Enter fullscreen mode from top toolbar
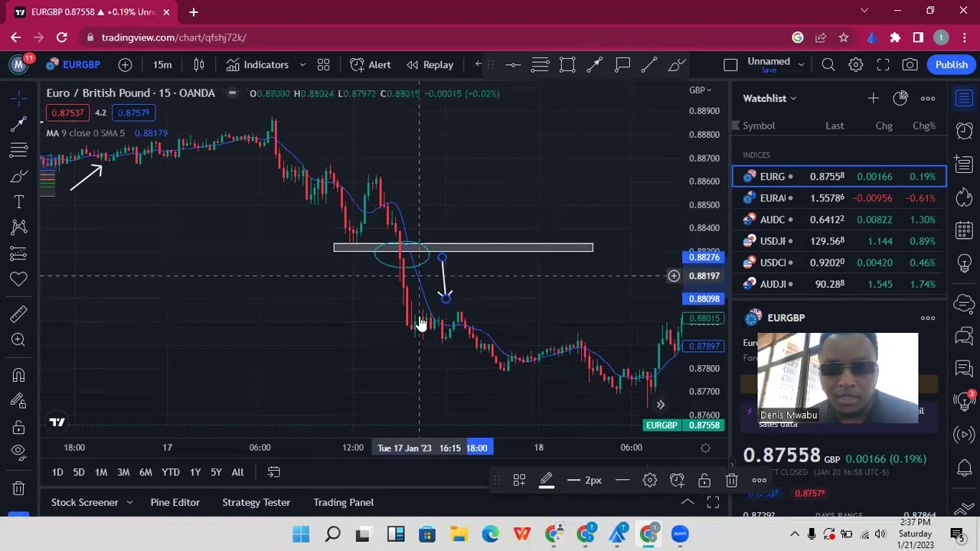The width and height of the screenshot is (980, 551). (x=883, y=65)
